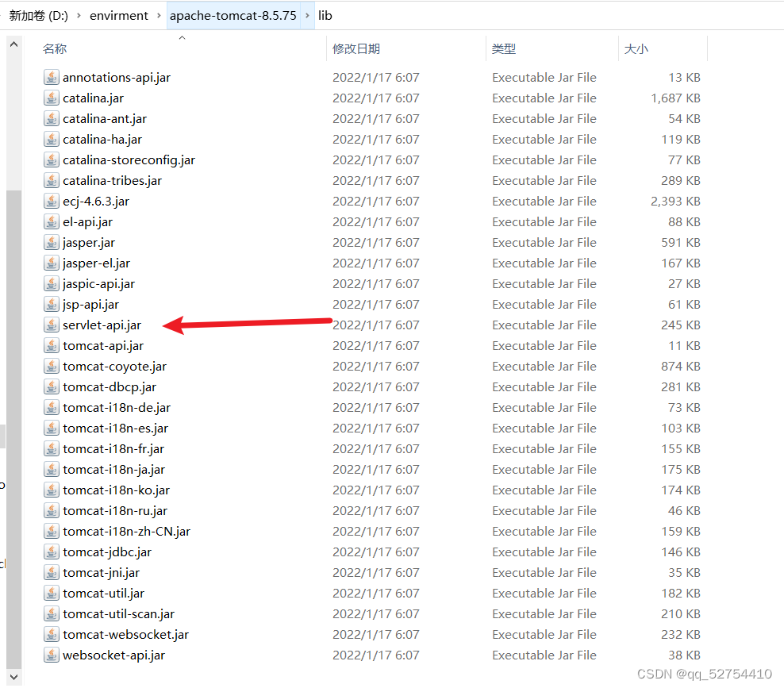This screenshot has height=688, width=784.
Task: Click the jar icon of catalina-tribes.jar
Action: pyautogui.click(x=51, y=180)
